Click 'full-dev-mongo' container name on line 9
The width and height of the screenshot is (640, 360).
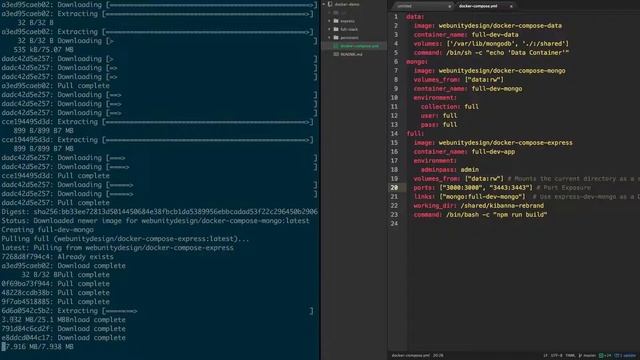click(497, 89)
